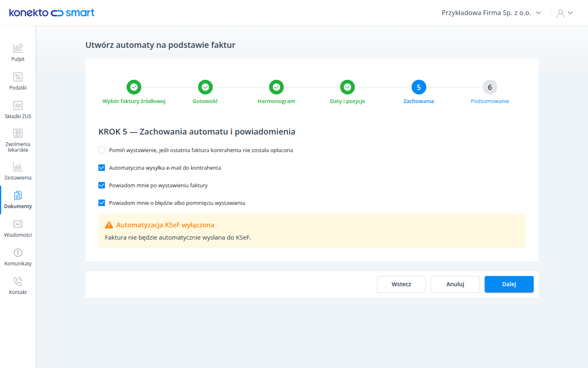Viewport: 588px width, 368px height.
Task: Click the Harmonogram step label
Action: click(276, 101)
